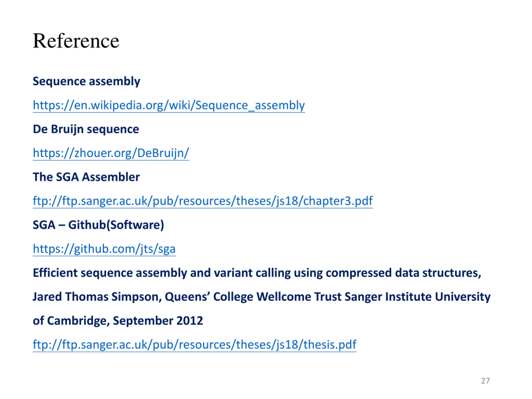Screen dimensions: 532x399
Task: Open the Wikipedia Sequence_assembly link
Action: pyautogui.click(x=169, y=105)
